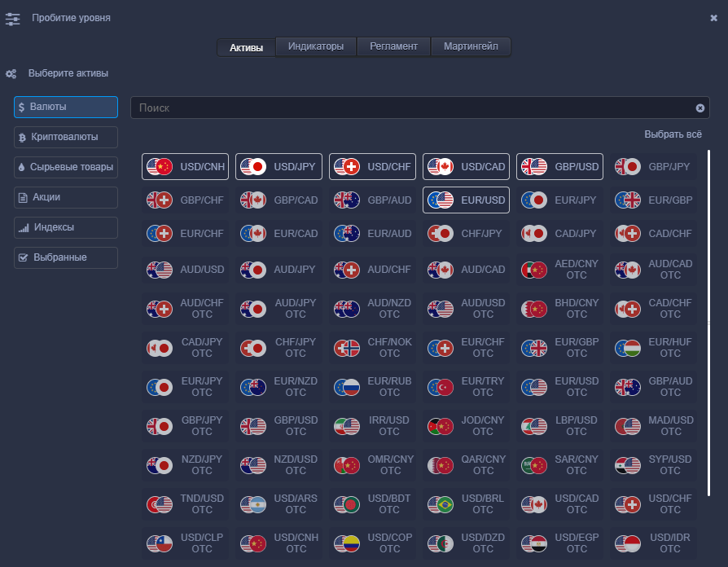
Task: Select the MAD/USD OTC text
Action: [671, 426]
